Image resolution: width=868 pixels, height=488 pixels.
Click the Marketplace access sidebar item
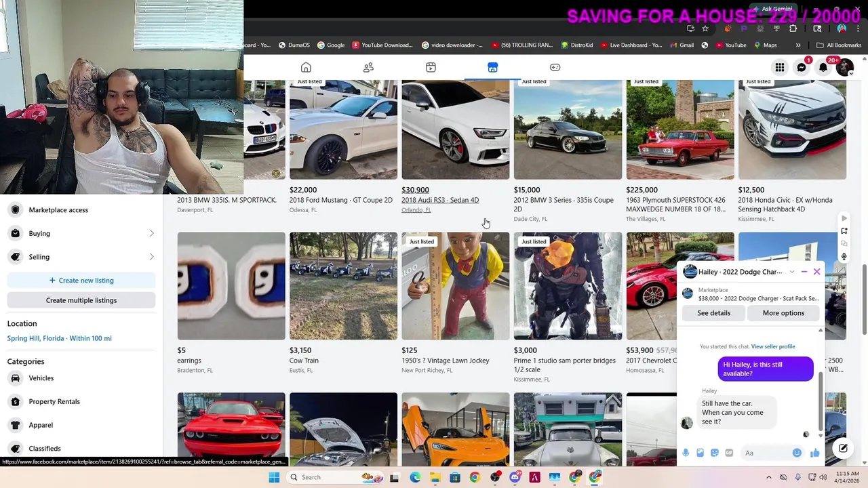[81, 210]
